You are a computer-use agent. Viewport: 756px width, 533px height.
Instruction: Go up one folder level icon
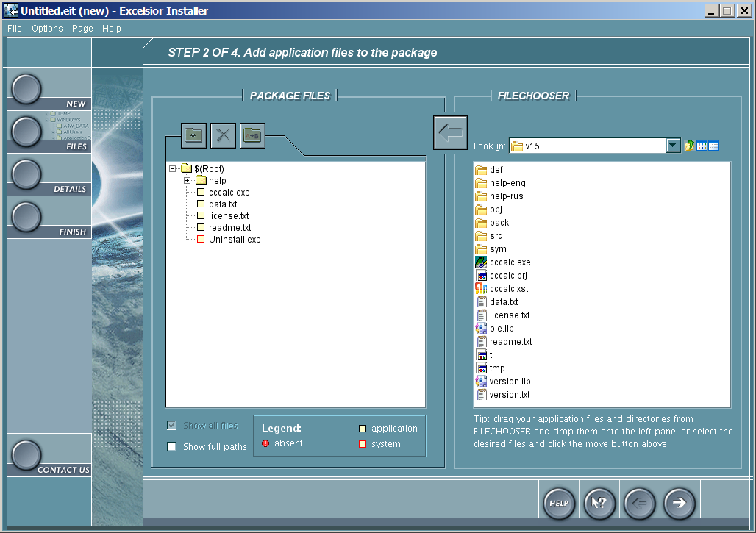point(690,146)
